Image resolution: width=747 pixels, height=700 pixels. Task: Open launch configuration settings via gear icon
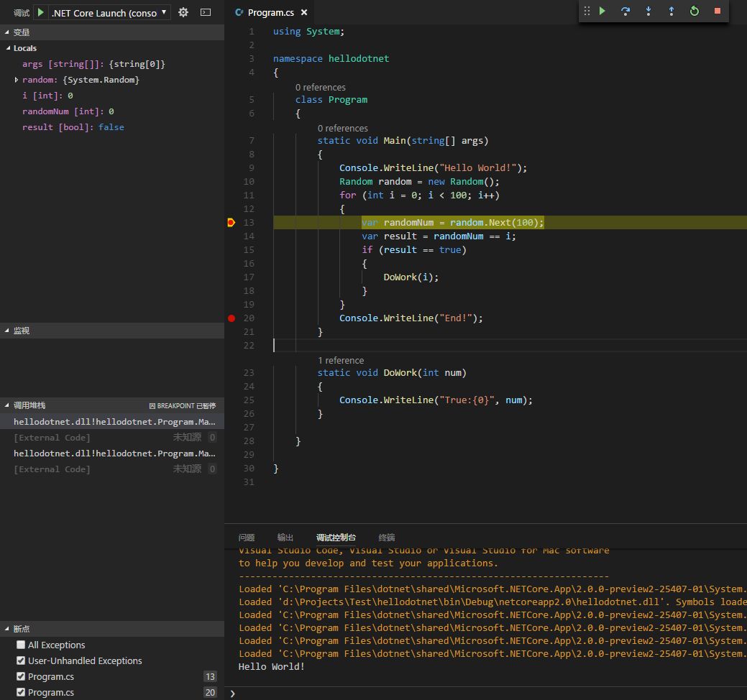[x=183, y=11]
